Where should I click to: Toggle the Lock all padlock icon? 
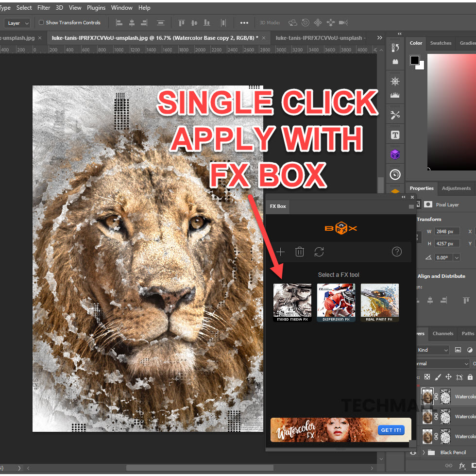point(470,377)
